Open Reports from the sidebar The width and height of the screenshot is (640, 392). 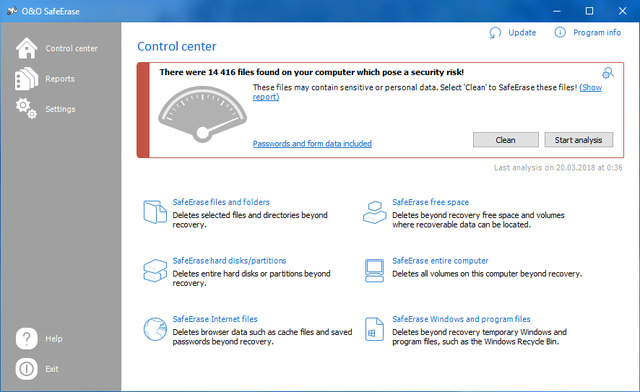click(60, 79)
